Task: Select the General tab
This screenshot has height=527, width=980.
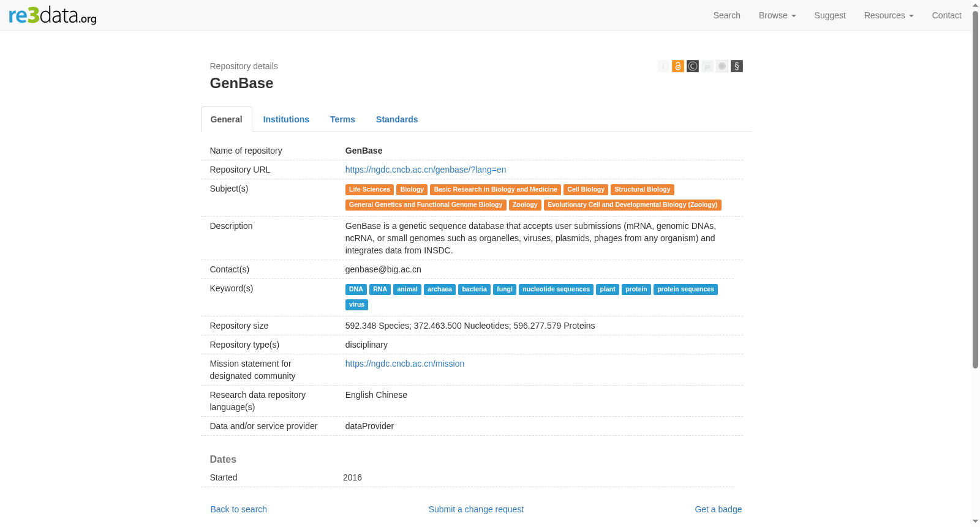Action: (x=227, y=119)
